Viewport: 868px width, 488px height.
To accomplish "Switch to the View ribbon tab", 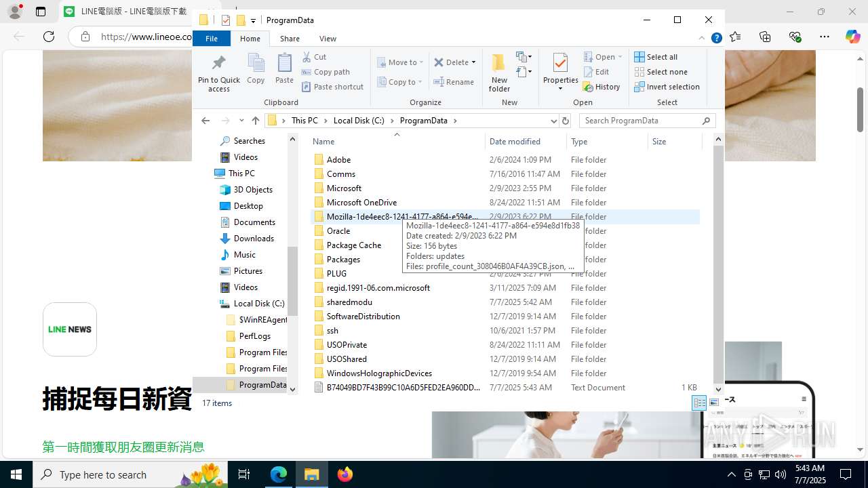I will point(328,39).
